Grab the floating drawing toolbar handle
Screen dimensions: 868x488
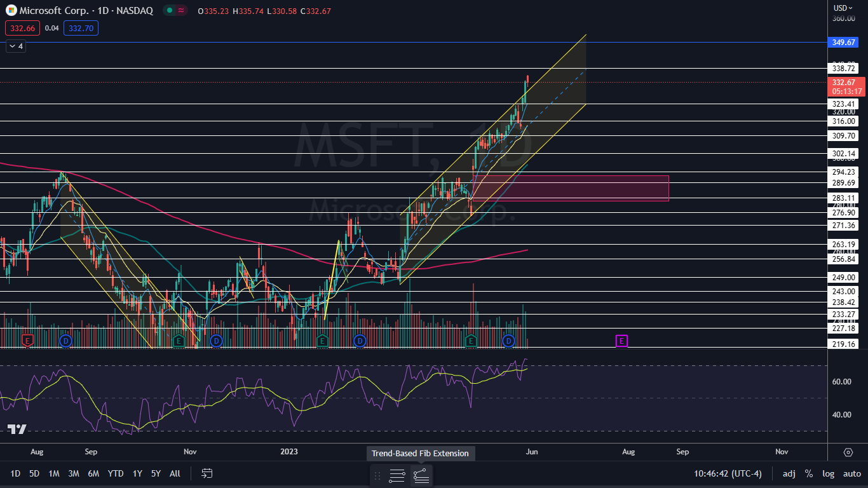pos(377,475)
